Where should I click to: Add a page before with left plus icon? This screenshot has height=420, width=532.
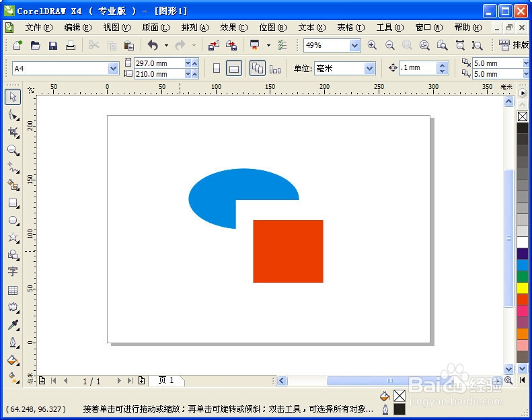pyautogui.click(x=42, y=380)
